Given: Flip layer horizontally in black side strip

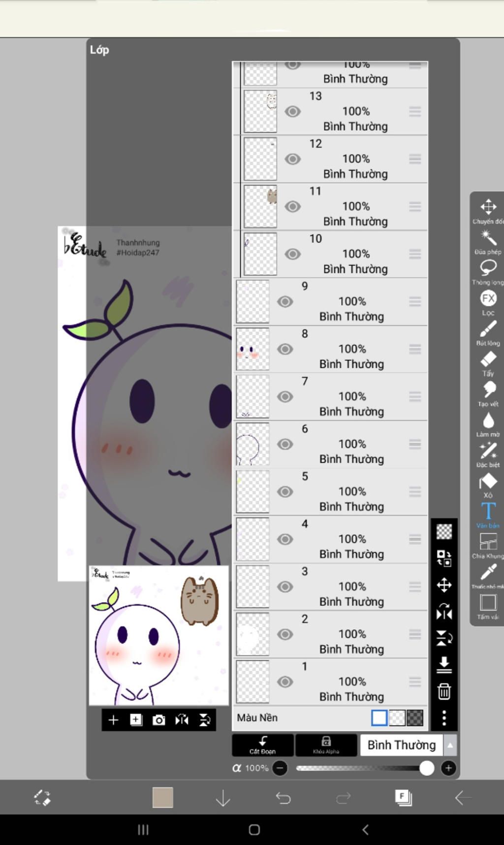Looking at the screenshot, I should pos(444,612).
